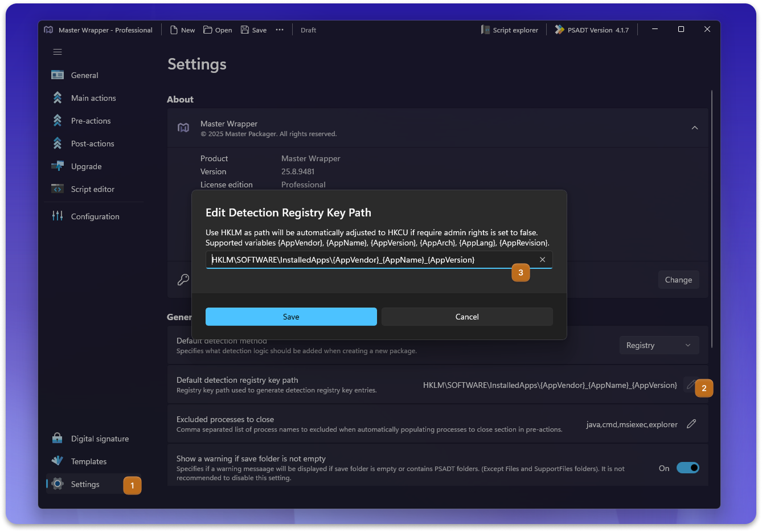
Task: Click Open in the top toolbar
Action: (x=218, y=30)
